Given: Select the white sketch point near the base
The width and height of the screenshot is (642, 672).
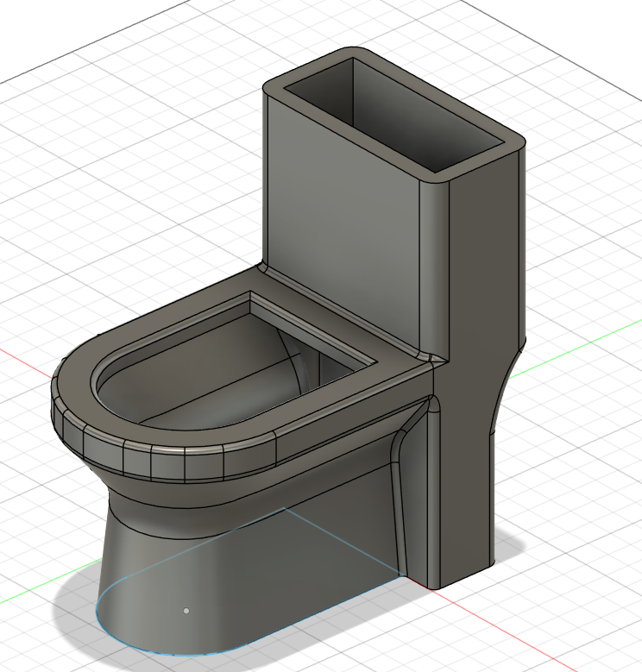Looking at the screenshot, I should [x=186, y=611].
